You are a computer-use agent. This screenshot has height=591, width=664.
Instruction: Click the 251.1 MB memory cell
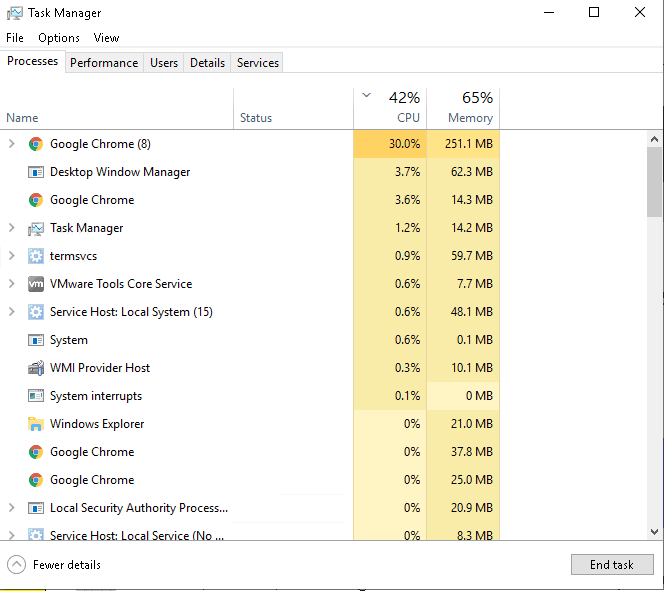[x=463, y=144]
